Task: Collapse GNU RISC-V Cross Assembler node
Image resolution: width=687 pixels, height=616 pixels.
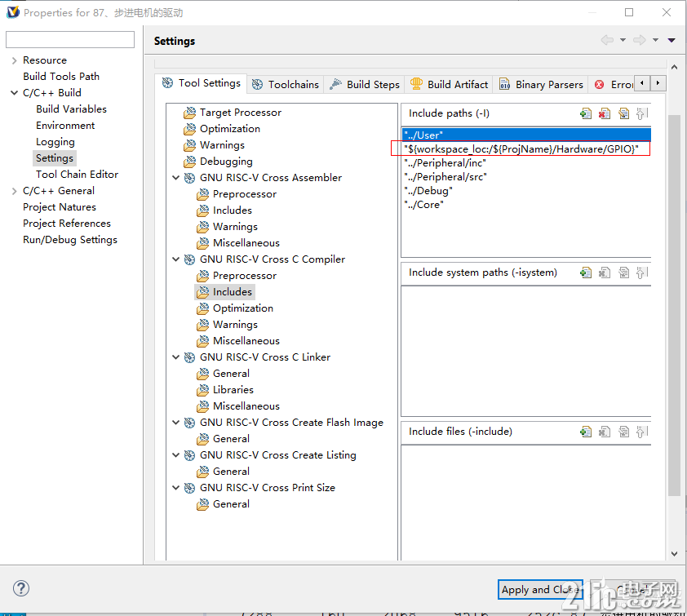Action: pyautogui.click(x=175, y=178)
